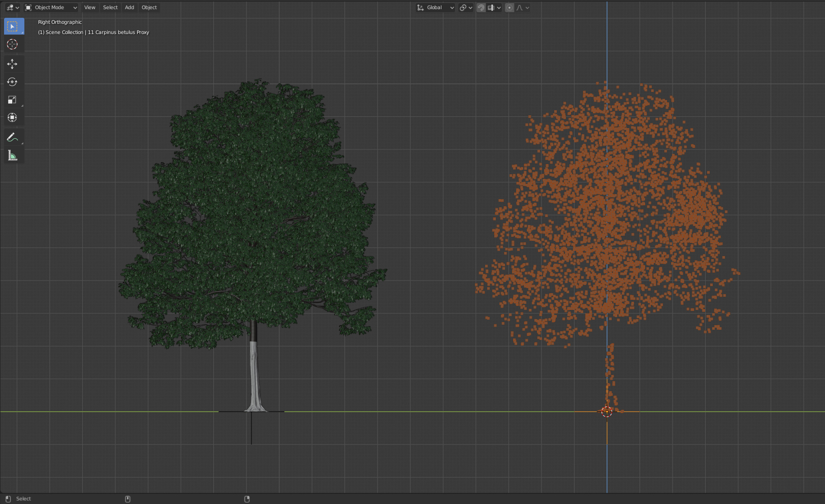Image resolution: width=825 pixels, height=504 pixels.
Task: Click the right-mouse icon in status bar
Action: (x=247, y=499)
